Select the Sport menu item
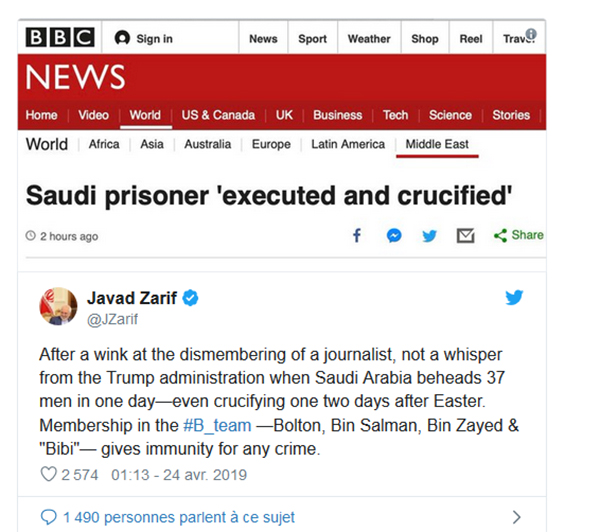 pos(312,39)
